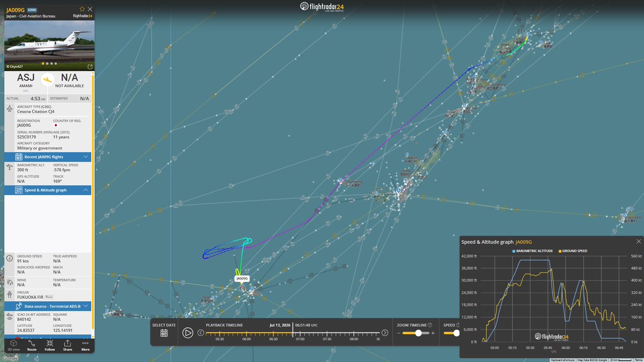Click the satellite dish data source icon
Viewport: 644px width, 362px height.
pos(19,306)
